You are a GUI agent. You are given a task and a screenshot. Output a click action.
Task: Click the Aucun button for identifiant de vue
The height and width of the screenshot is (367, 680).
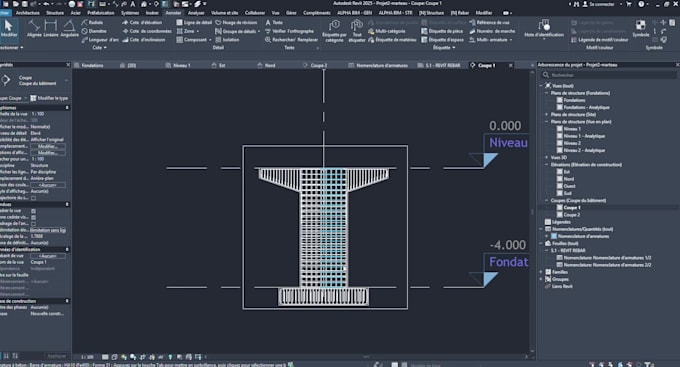click(x=48, y=256)
